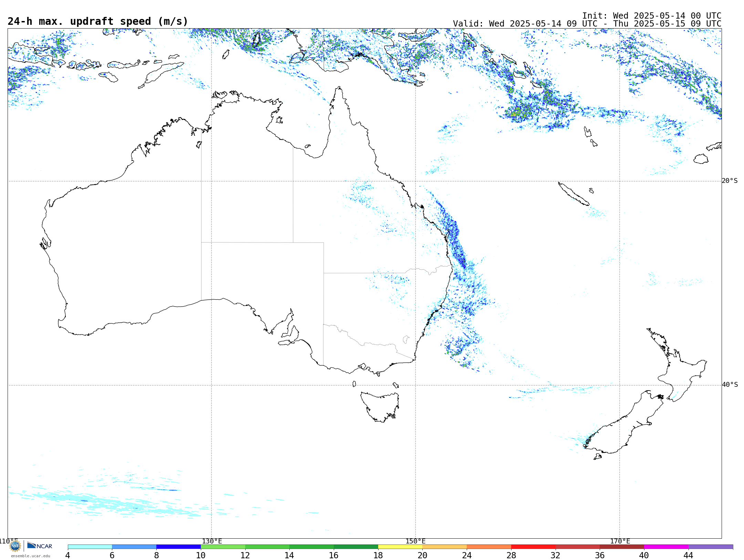Click the colorbar tick label "14"
Image resolution: width=744 pixels, height=560 pixels.
coord(289,556)
